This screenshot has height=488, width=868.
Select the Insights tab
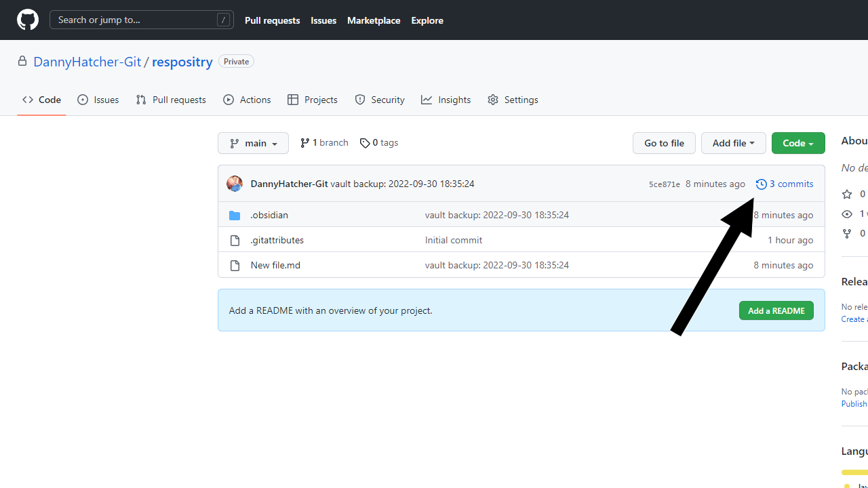446,100
